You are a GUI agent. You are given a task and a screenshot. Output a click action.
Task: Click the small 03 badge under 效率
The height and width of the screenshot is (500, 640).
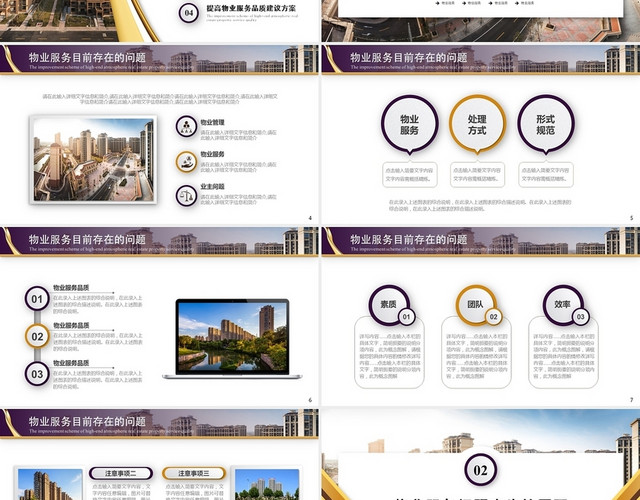[x=581, y=317]
